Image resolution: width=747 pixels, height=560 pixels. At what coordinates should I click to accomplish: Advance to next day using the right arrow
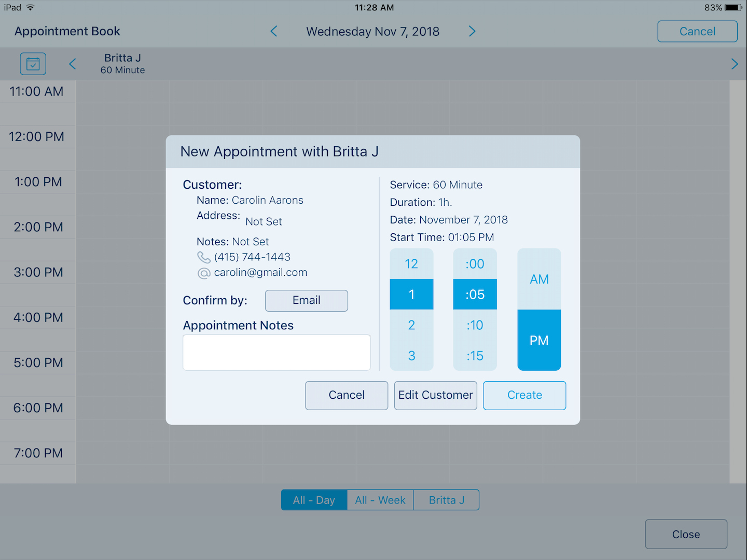[472, 31]
